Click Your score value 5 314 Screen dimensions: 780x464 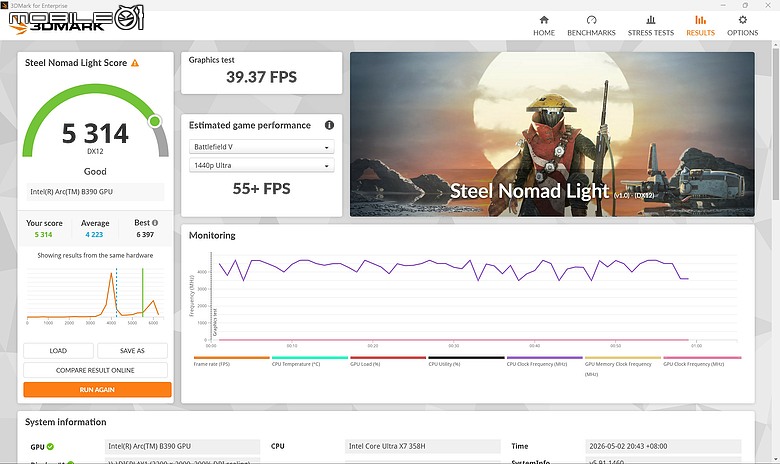(43, 235)
